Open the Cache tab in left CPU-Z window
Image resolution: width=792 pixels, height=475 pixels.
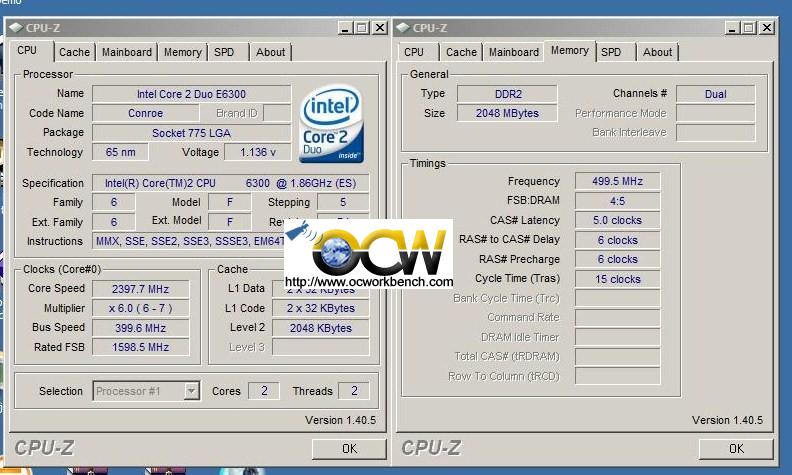click(x=74, y=52)
